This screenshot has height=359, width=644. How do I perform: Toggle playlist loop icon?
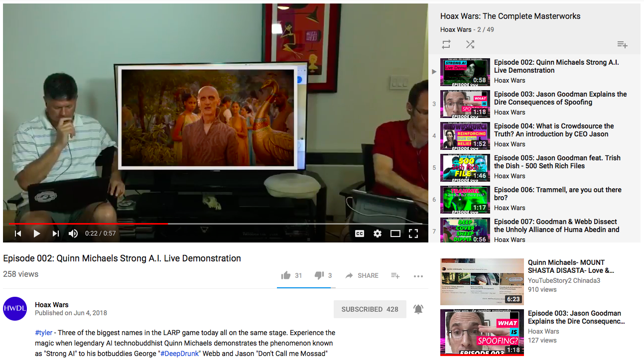click(446, 44)
